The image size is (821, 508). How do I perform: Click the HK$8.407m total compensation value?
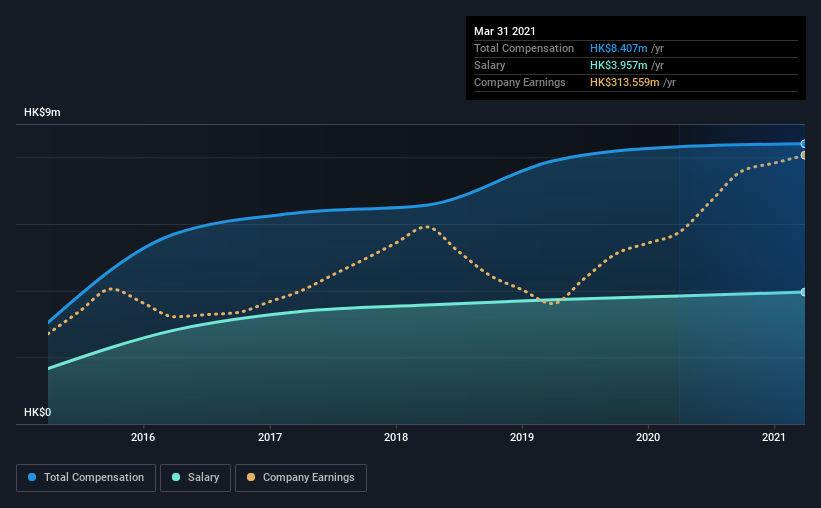pyautogui.click(x=618, y=48)
